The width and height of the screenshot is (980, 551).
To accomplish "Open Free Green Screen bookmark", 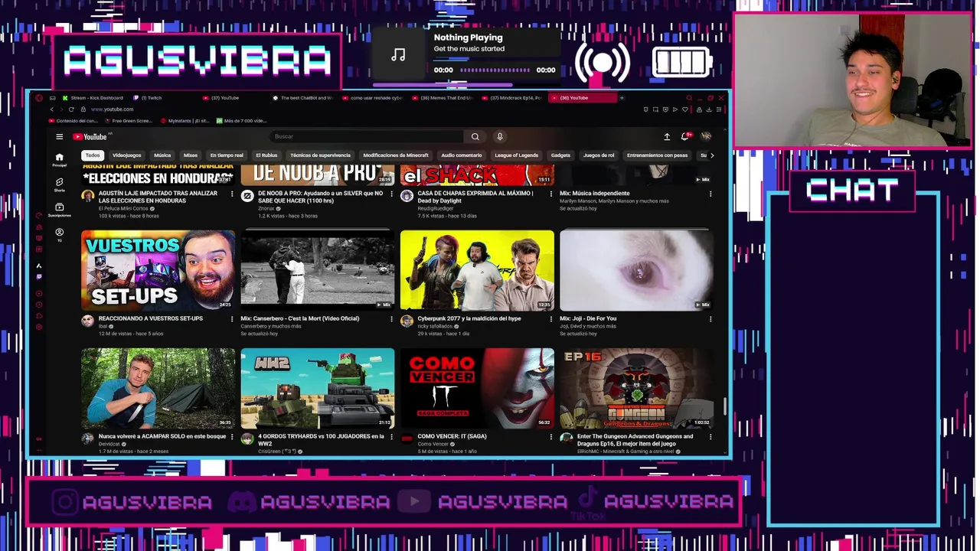I will 129,121.
